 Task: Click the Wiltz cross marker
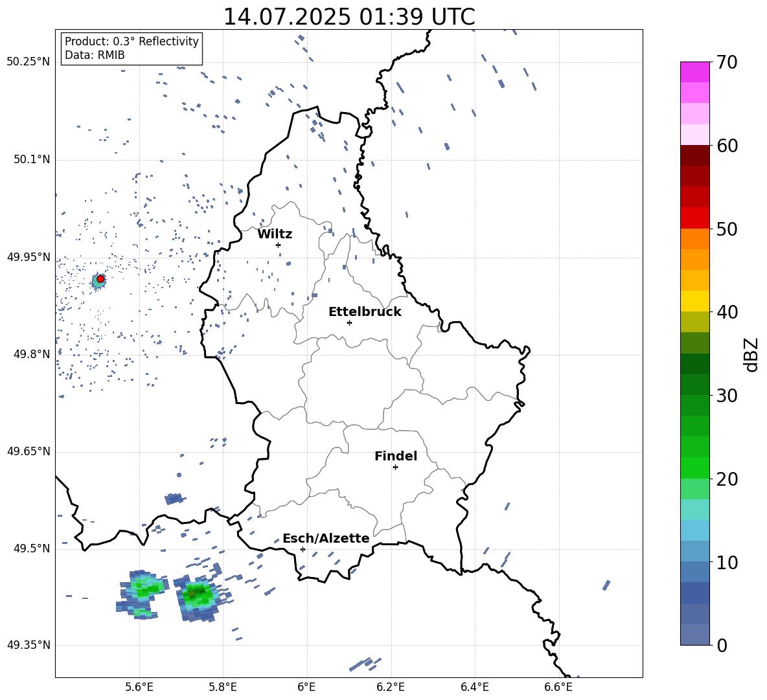coord(278,245)
